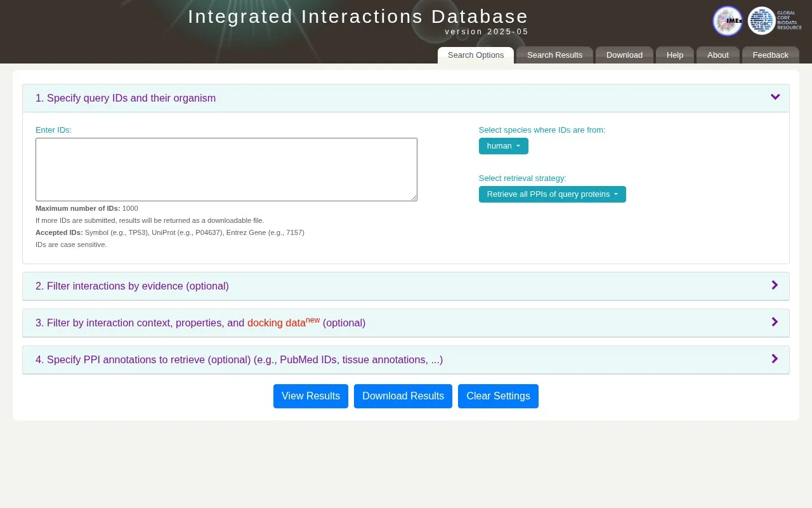The width and height of the screenshot is (812, 508).
Task: Open the human species dropdown
Action: tap(503, 146)
